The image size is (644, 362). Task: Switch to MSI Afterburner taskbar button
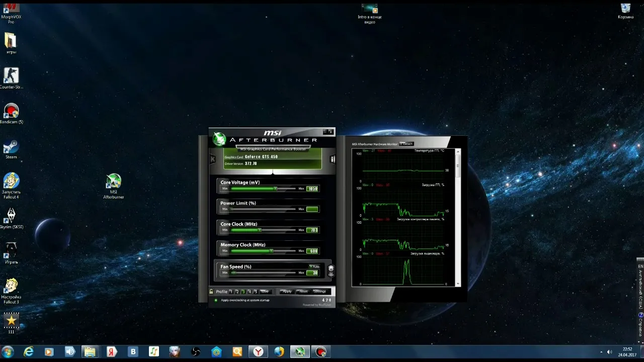[x=300, y=352]
